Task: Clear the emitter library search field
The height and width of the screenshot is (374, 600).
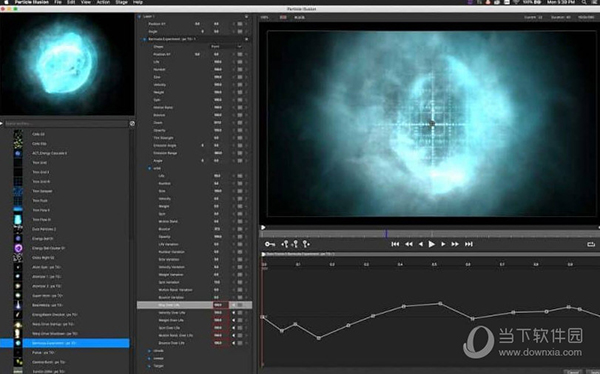Action: click(132, 124)
